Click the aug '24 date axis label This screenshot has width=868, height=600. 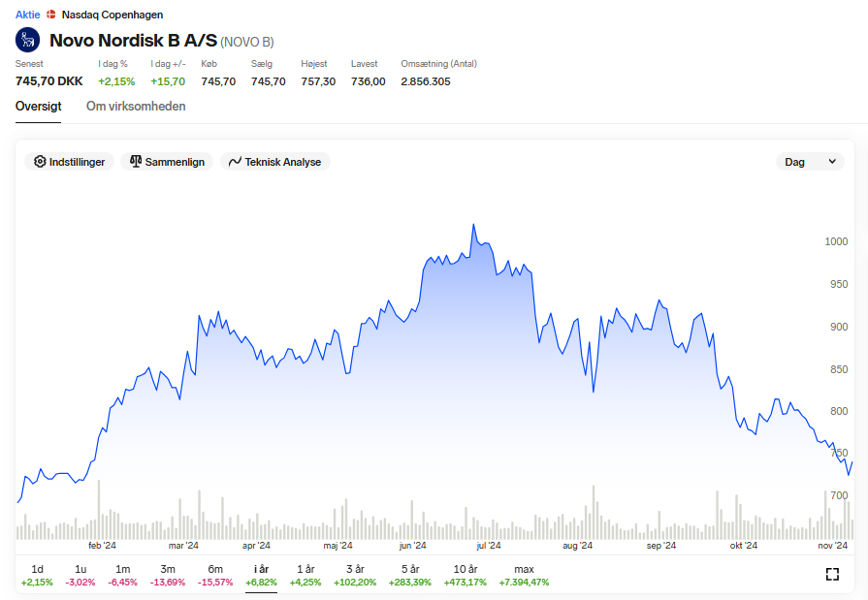point(577,546)
